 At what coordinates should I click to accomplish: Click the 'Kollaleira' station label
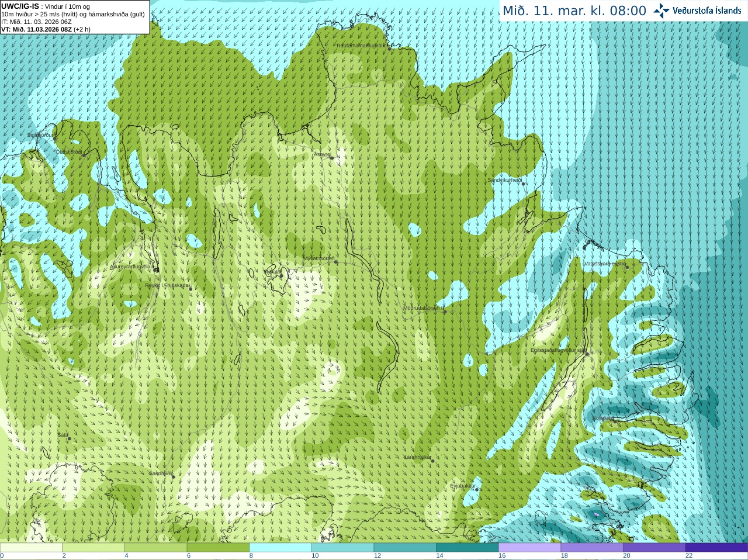tap(604, 419)
